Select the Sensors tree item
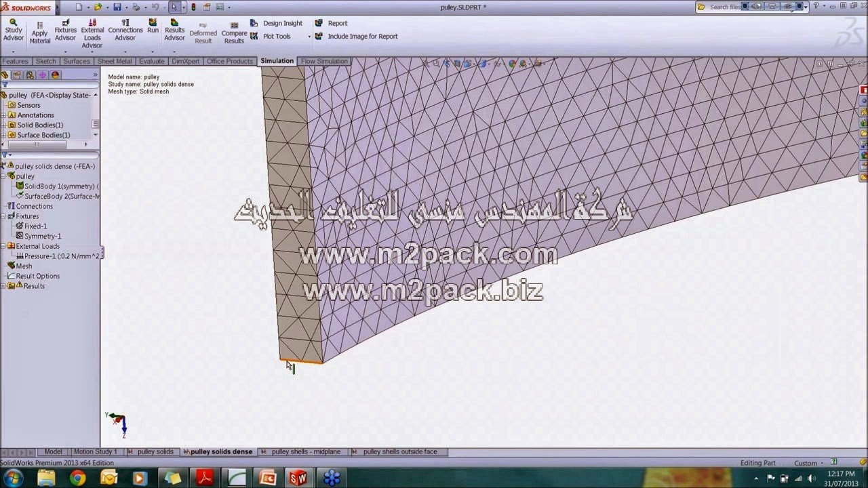The height and width of the screenshot is (488, 868). pyautogui.click(x=24, y=105)
